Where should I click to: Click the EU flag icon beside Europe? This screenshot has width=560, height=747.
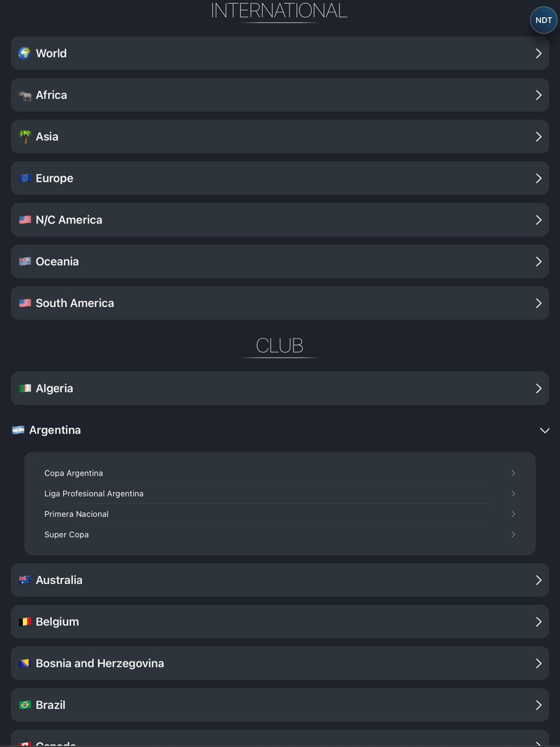pos(25,179)
